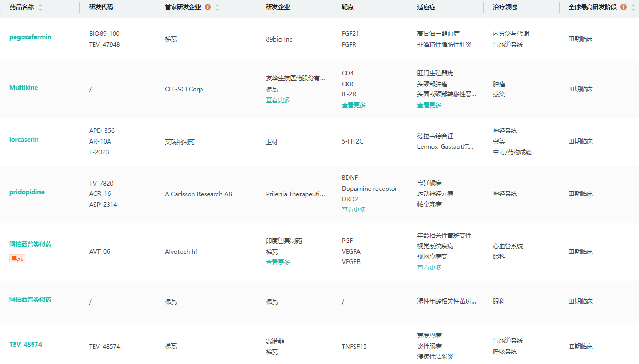The width and height of the screenshot is (639, 364).
Task: Select the 5-HT2C target cell
Action: pos(352,141)
